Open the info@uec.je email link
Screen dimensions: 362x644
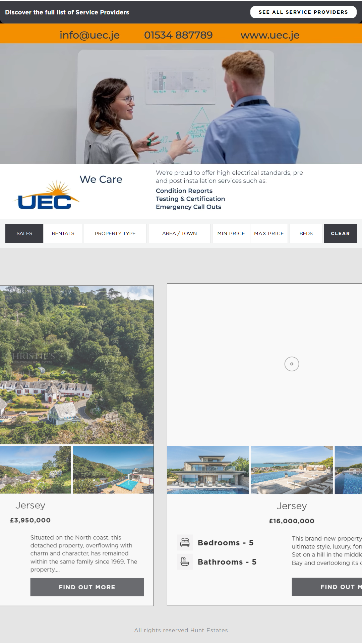coord(89,35)
